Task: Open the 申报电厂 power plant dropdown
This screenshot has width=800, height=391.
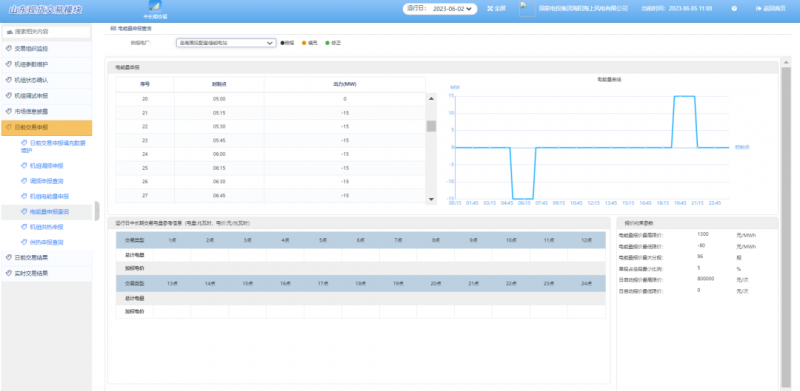Action: tap(226, 43)
